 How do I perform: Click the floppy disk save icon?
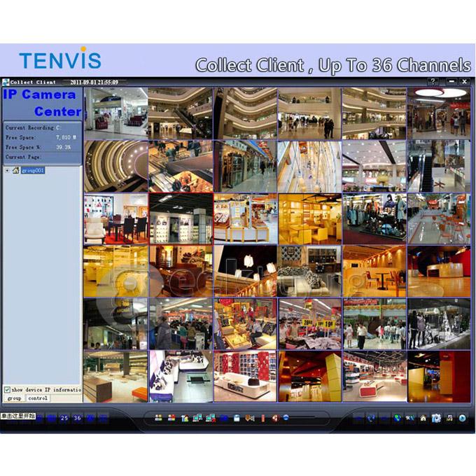coord(237,419)
